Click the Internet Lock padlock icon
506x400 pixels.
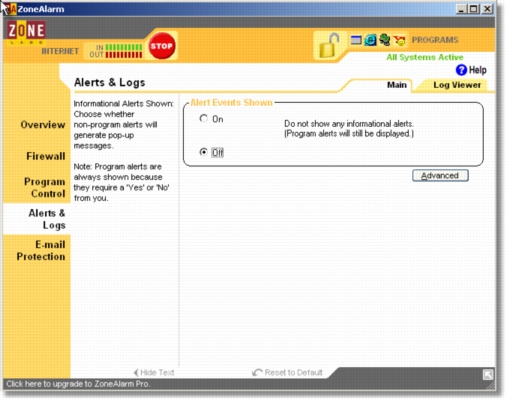click(329, 46)
